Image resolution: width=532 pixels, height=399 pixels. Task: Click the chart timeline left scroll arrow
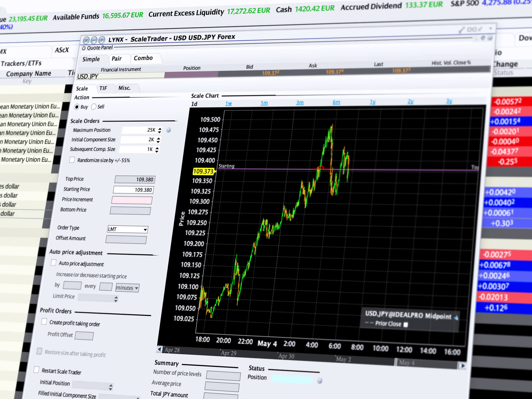point(159,349)
